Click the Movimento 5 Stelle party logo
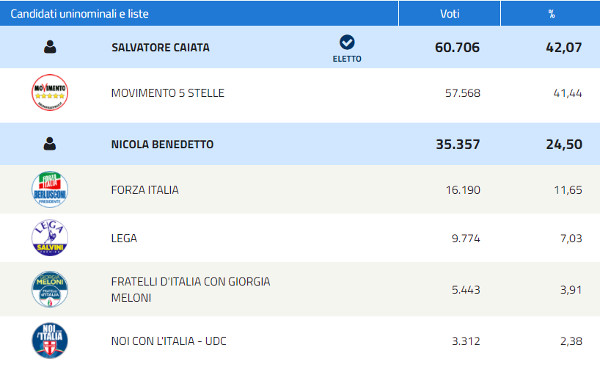Image resolution: width=600 pixels, height=367 pixels. click(x=50, y=93)
